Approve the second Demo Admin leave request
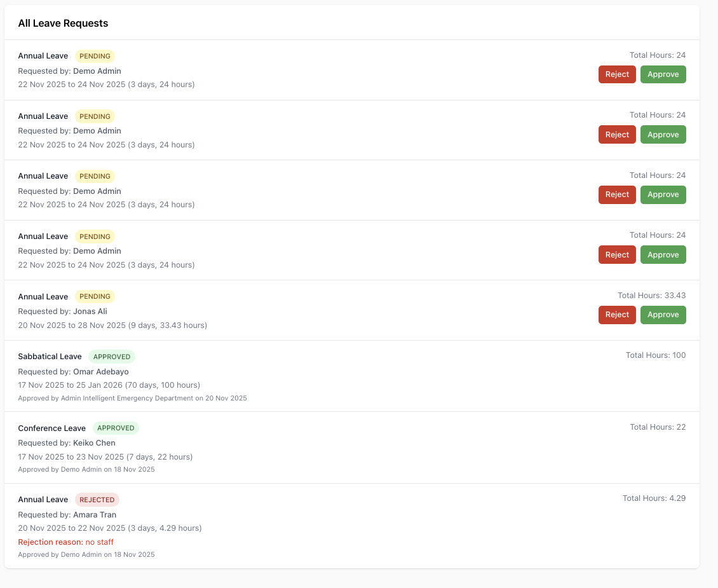This screenshot has width=718, height=588. (x=663, y=135)
